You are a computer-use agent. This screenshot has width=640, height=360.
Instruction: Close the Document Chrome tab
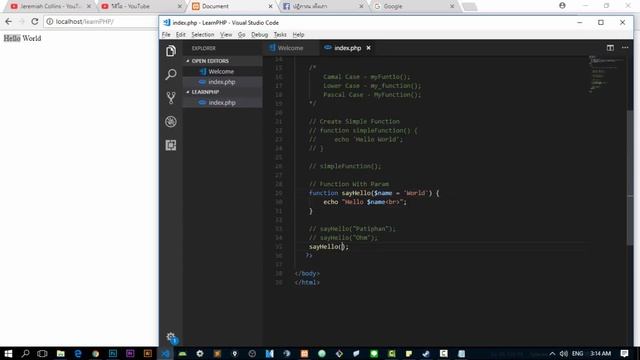click(270, 6)
